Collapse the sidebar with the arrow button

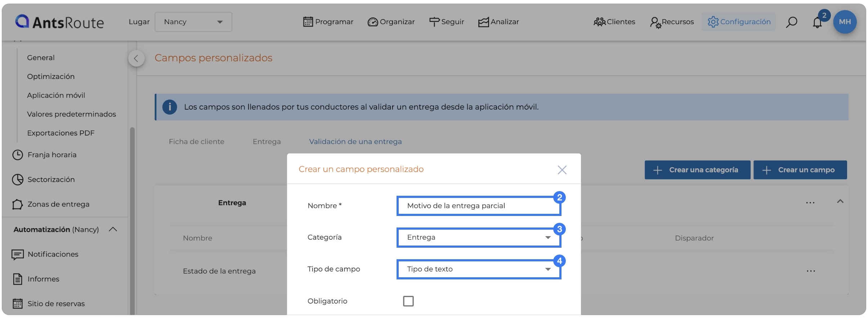(136, 58)
